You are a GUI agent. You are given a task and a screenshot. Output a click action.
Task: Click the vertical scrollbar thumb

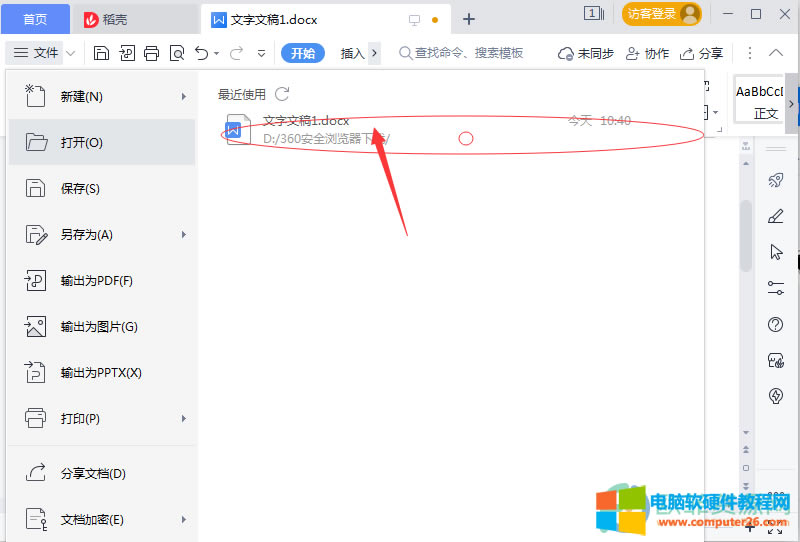pyautogui.click(x=746, y=236)
